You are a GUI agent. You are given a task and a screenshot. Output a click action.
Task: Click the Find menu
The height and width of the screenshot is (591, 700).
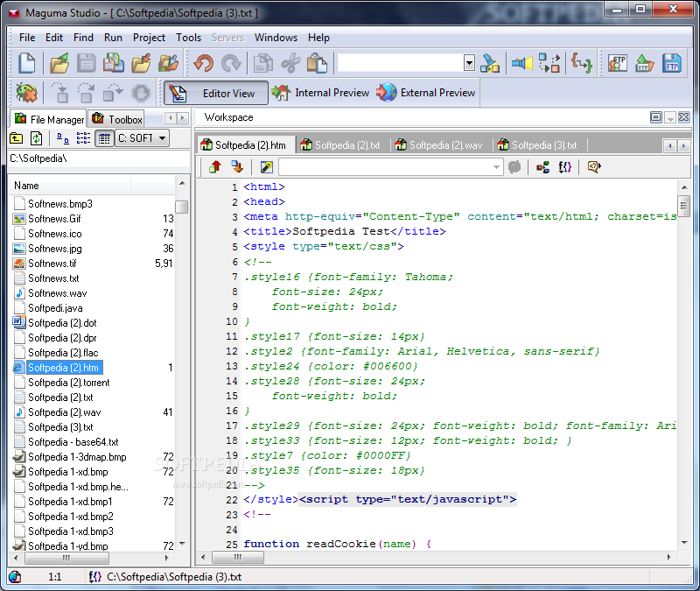click(83, 38)
